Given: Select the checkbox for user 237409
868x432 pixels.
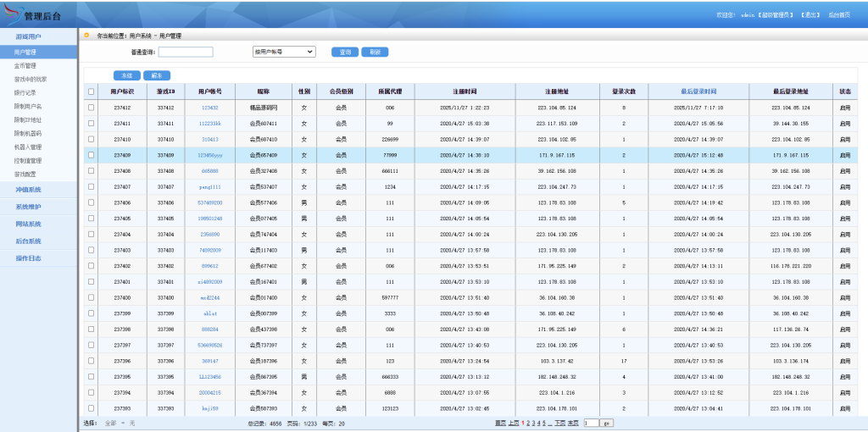Looking at the screenshot, I should [92, 155].
